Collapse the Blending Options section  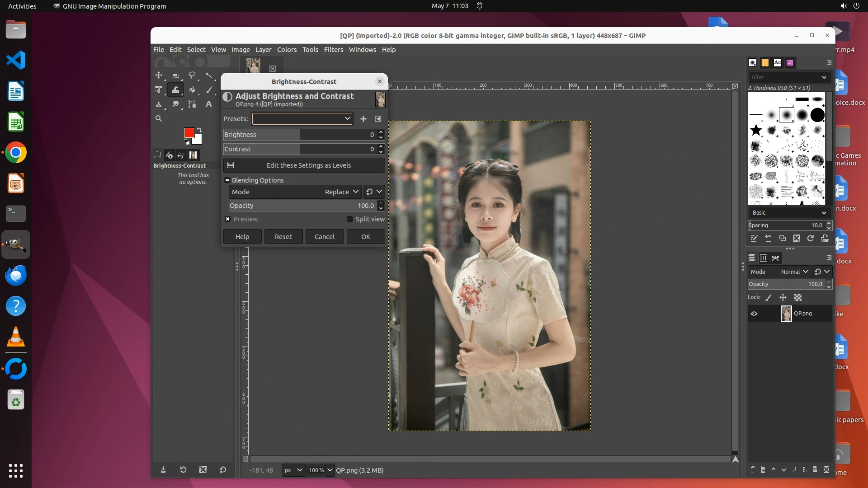click(227, 180)
